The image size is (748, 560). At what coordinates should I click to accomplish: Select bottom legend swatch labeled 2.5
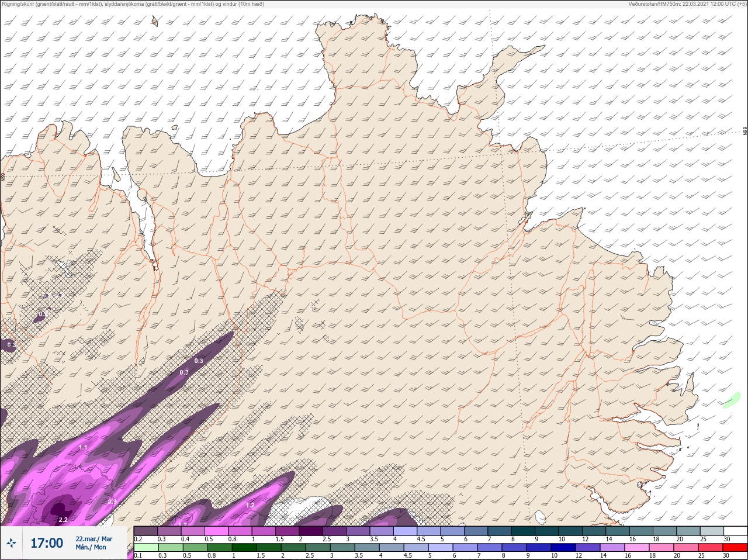[318, 548]
